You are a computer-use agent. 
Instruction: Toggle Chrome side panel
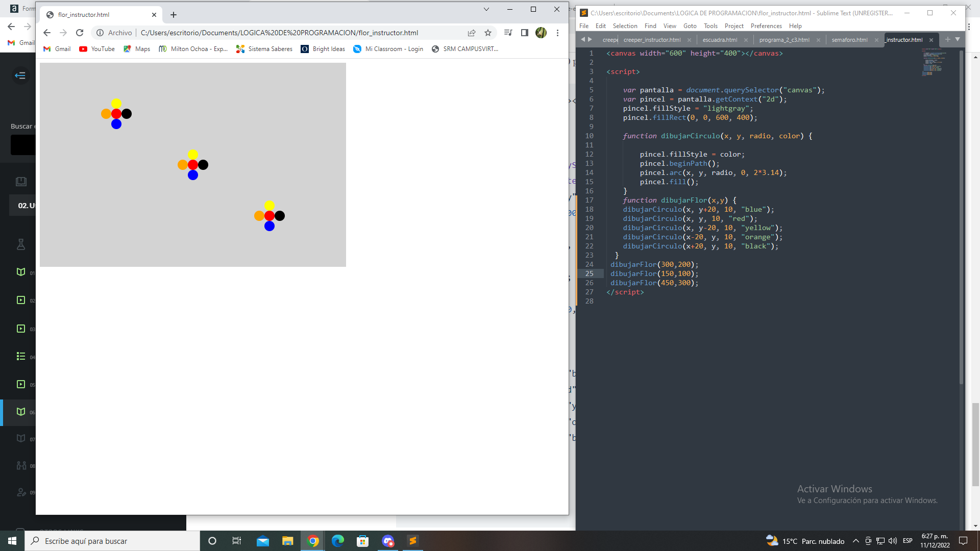(x=524, y=33)
